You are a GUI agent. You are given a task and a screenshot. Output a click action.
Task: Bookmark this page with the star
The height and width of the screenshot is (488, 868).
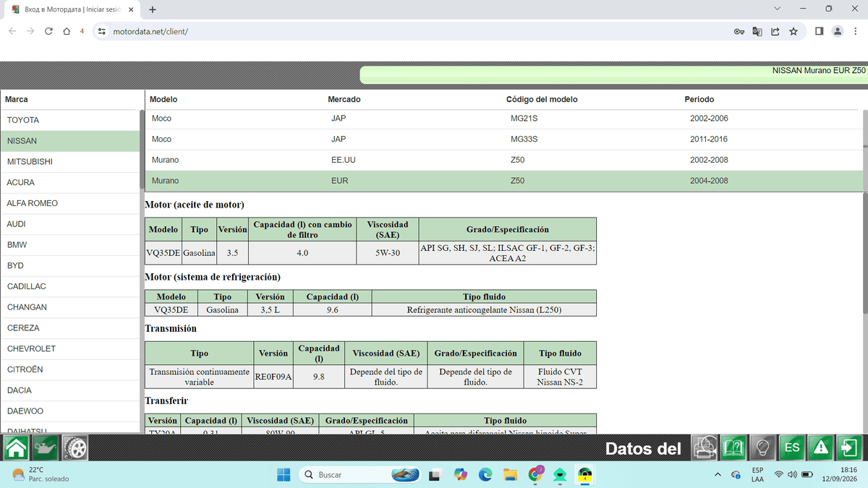click(x=793, y=31)
